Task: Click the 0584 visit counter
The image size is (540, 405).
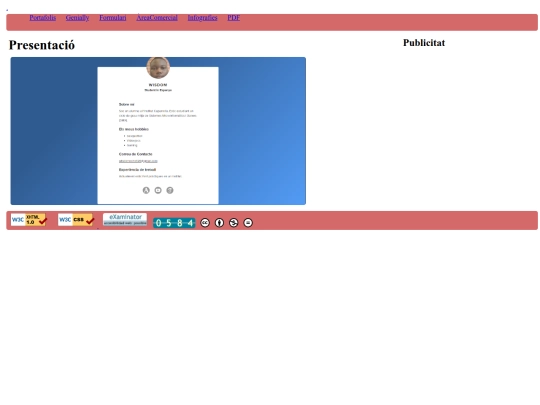Action: click(174, 223)
